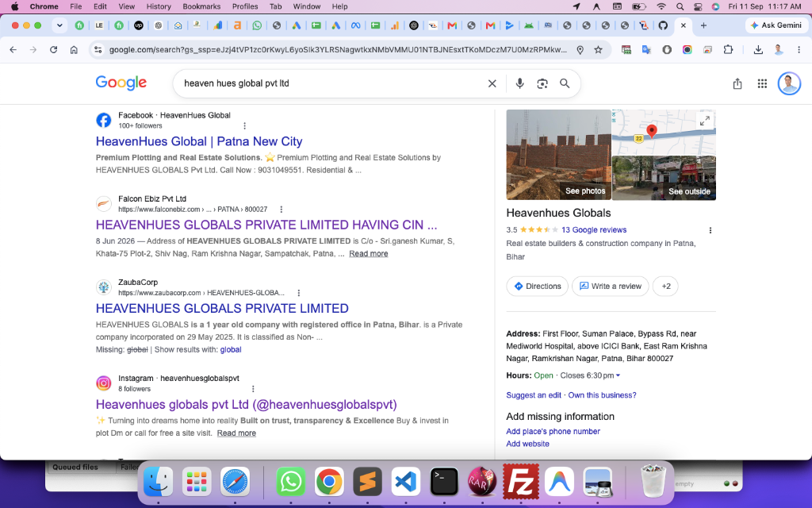Click Add website link
The width and height of the screenshot is (812, 508).
point(527,444)
